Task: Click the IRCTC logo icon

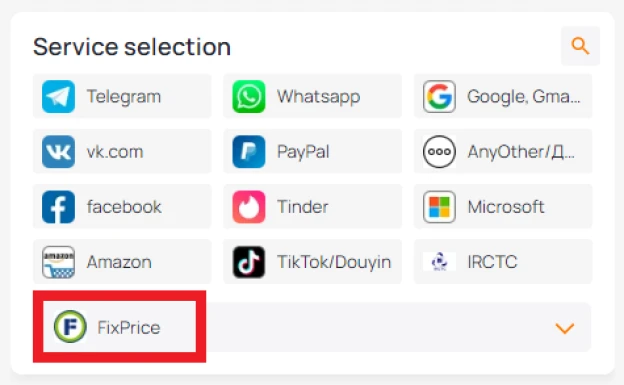Action: pyautogui.click(x=439, y=262)
